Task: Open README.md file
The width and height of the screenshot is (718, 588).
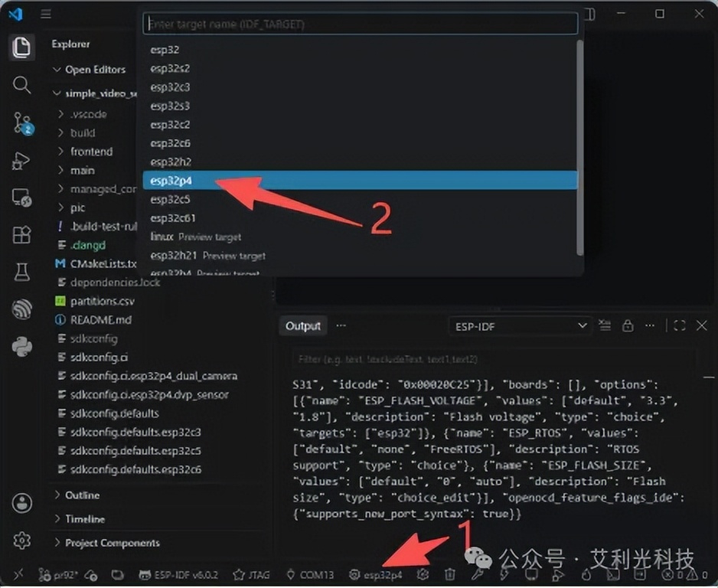Action: click(x=93, y=319)
